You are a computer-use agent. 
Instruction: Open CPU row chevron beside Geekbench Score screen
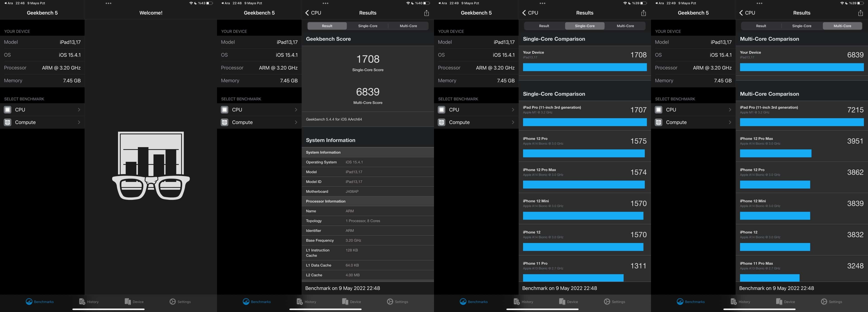(296, 110)
